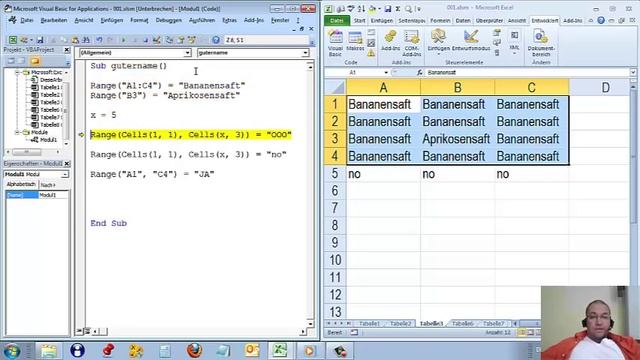Open Object Browser icon in VBA toolbar
This screenshot has height=360, width=640.
click(x=191, y=40)
